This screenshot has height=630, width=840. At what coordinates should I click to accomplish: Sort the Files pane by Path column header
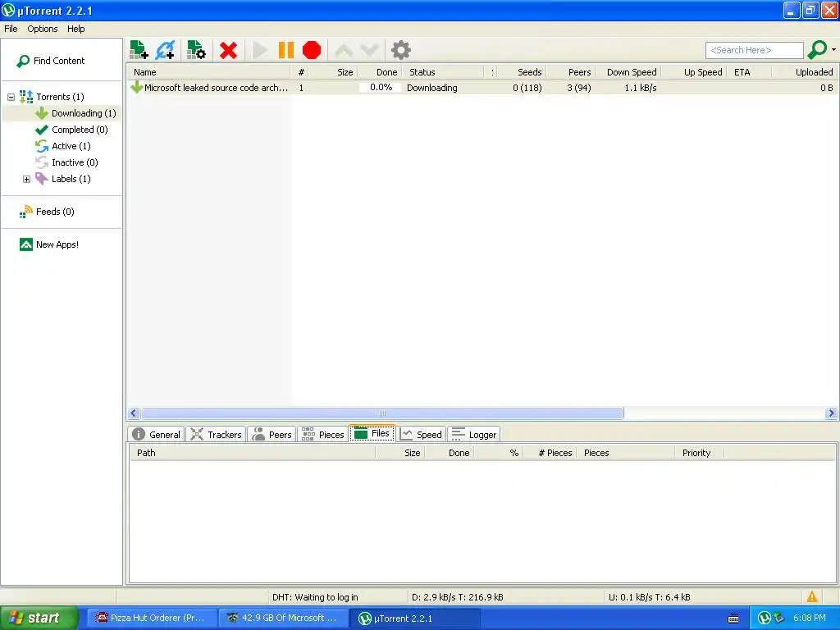click(x=253, y=453)
